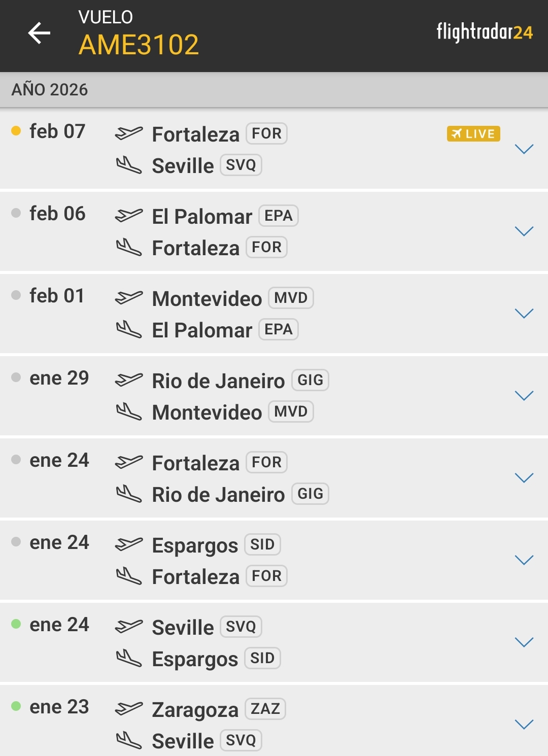Expand the feb 07 flight details
The width and height of the screenshot is (548, 756).
[524, 149]
